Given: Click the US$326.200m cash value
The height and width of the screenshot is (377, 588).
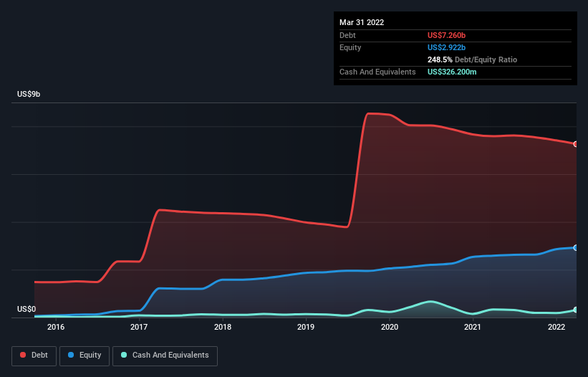Looking at the screenshot, I should [x=452, y=72].
